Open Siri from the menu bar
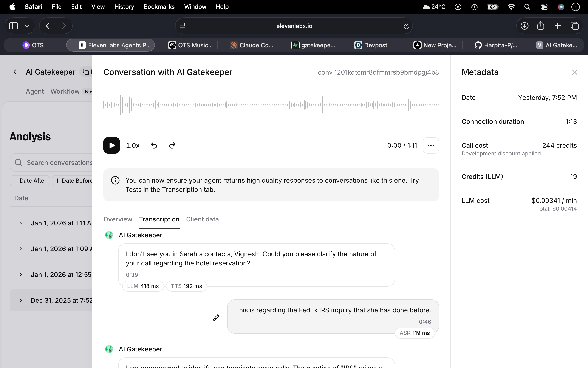This screenshot has width=588, height=368. click(x=560, y=7)
